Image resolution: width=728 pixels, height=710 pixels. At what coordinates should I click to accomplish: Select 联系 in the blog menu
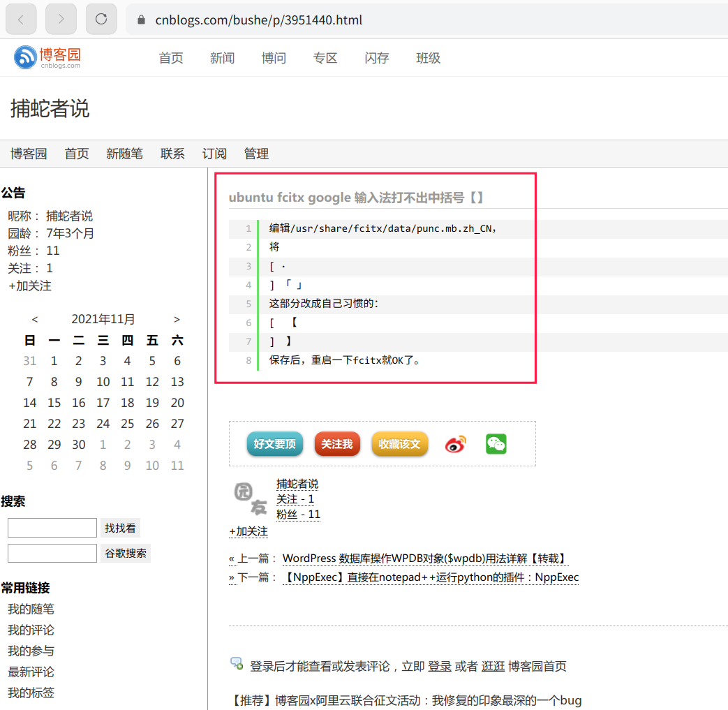(172, 154)
